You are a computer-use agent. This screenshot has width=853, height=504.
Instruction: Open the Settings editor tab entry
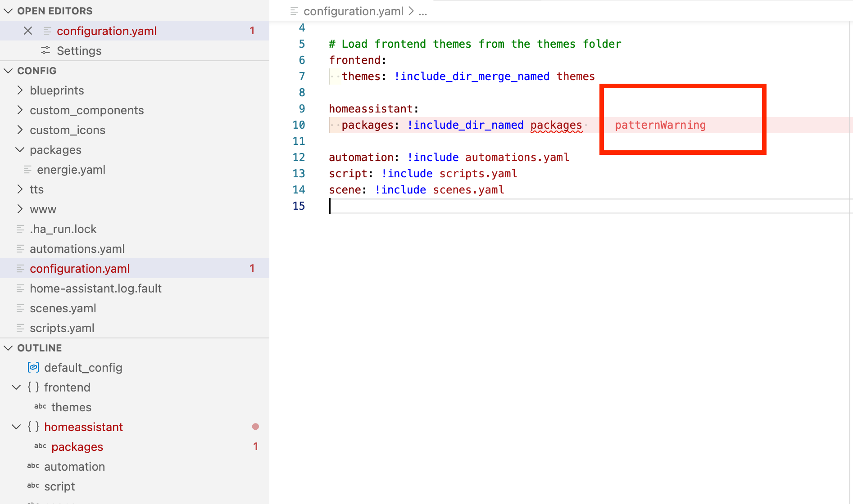tap(79, 51)
